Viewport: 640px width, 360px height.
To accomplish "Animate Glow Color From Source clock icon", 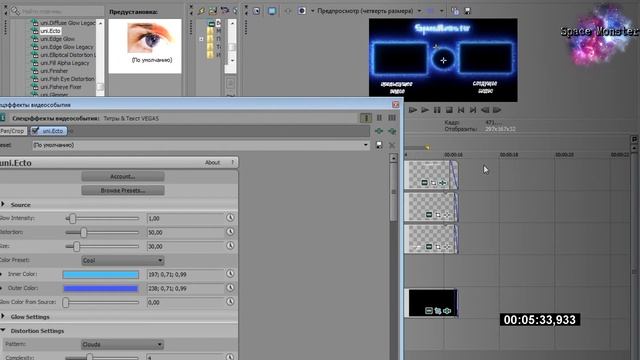I will (x=230, y=302).
